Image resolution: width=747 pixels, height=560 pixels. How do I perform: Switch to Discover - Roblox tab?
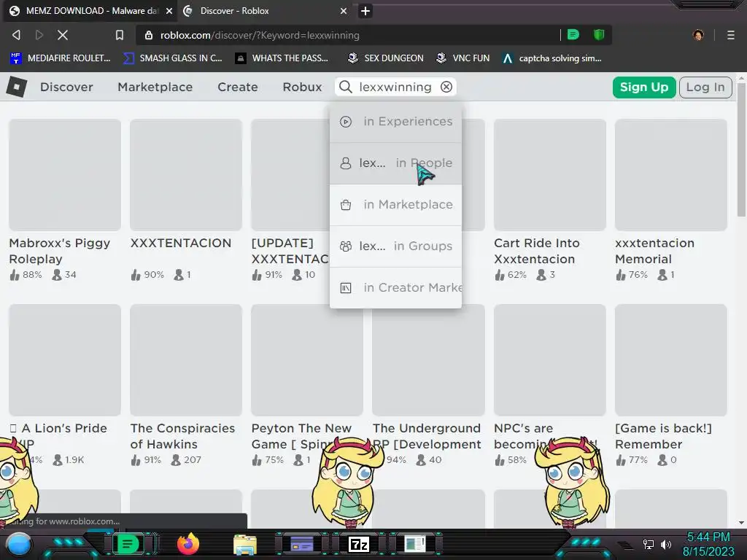234,11
